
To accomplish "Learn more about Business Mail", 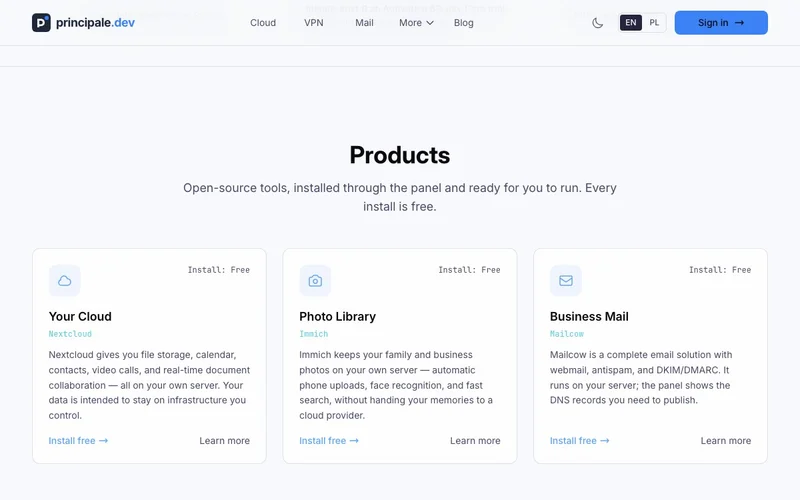I will (726, 441).
